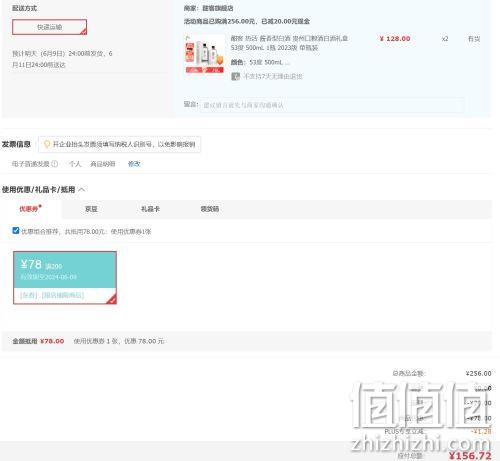Open the liquor gift box product thumbnail

(x=205, y=54)
